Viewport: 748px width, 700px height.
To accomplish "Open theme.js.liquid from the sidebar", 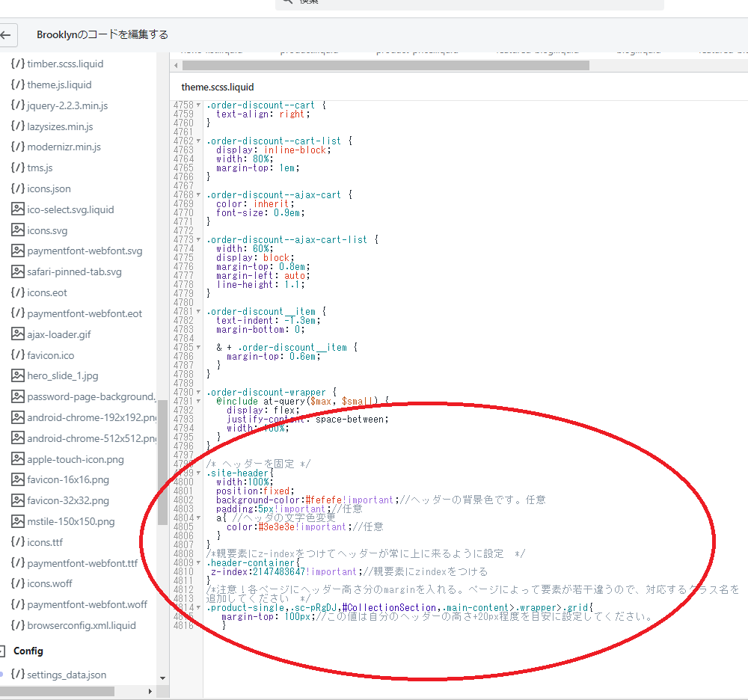I will pyautogui.click(x=58, y=85).
